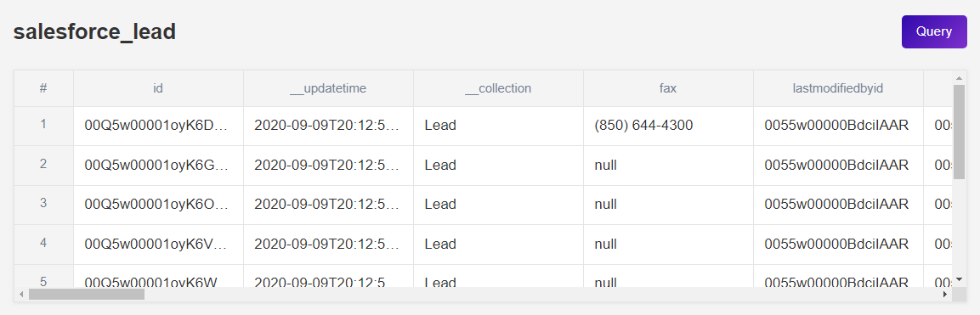Select the fax column header
This screenshot has width=980, height=315.
pyautogui.click(x=668, y=88)
